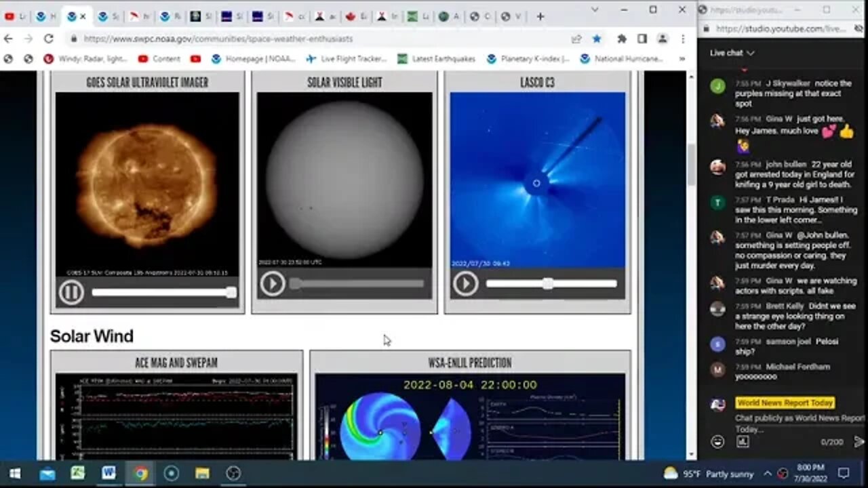Open the Chrome three-dot menu
Viewport: 868px width, 488px height.
tap(682, 39)
